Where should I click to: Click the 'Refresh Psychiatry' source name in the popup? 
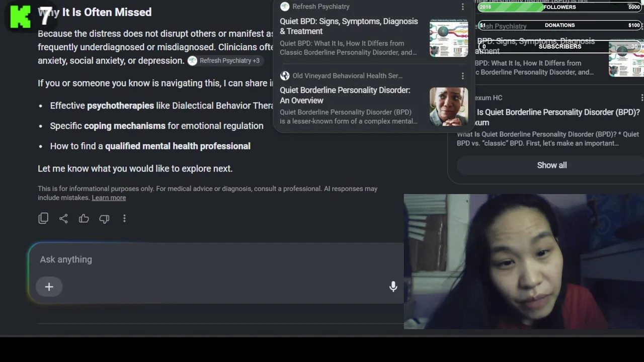click(x=321, y=7)
